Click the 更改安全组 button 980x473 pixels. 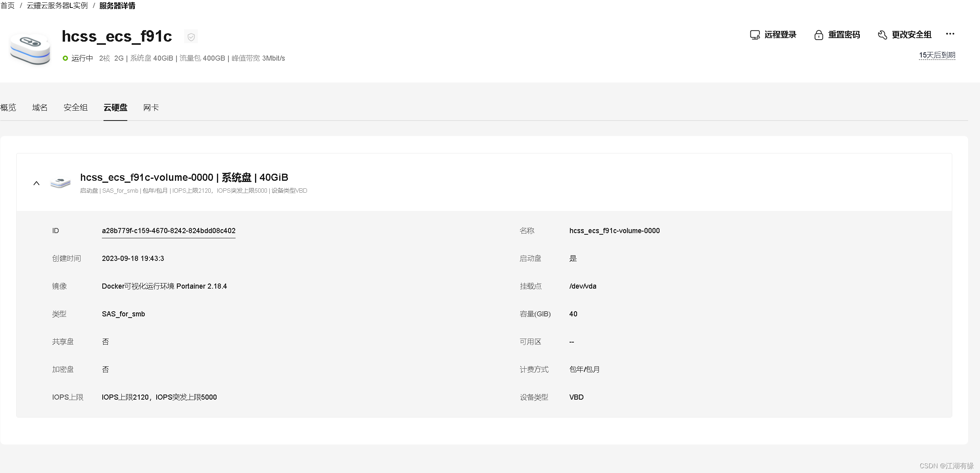tap(911, 35)
